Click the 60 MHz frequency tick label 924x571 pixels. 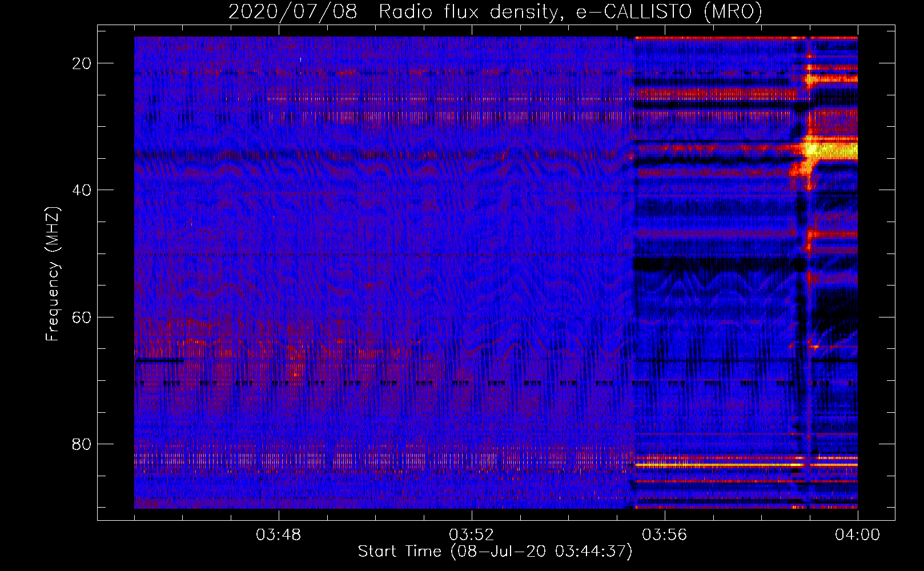[x=82, y=317]
